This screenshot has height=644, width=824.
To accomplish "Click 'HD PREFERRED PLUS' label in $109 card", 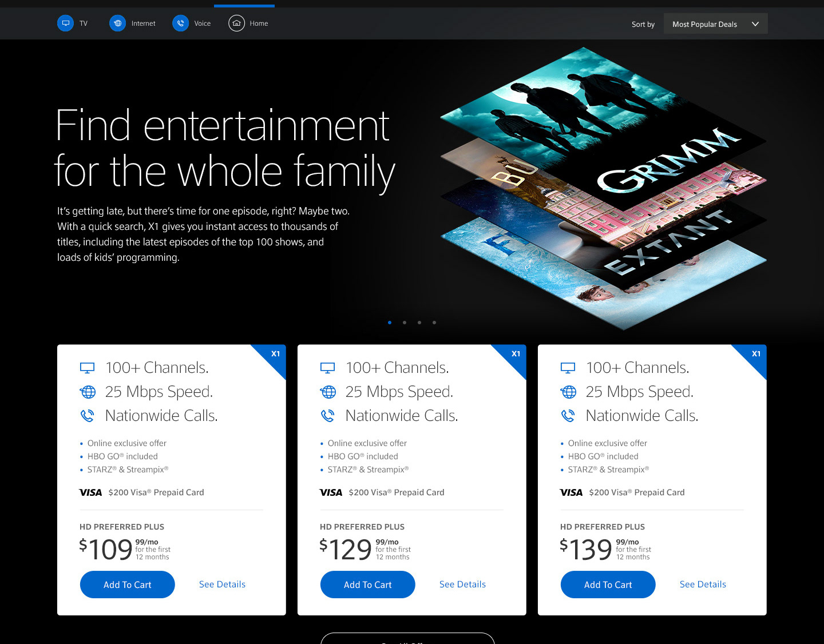I will pos(122,527).
